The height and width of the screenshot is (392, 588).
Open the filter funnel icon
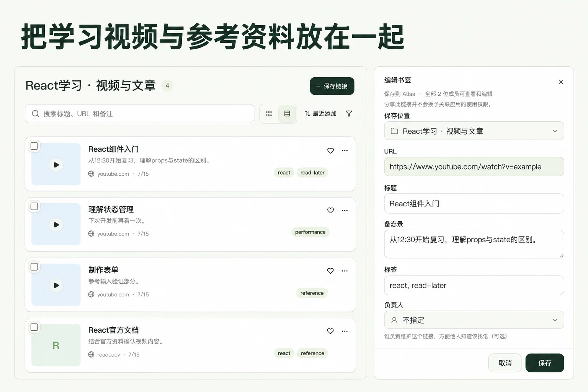[349, 114]
